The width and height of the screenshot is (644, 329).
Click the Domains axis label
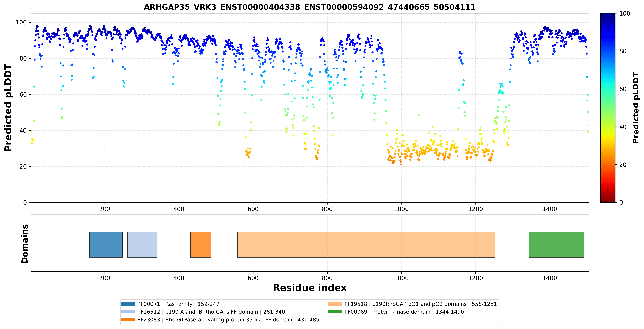click(24, 244)
